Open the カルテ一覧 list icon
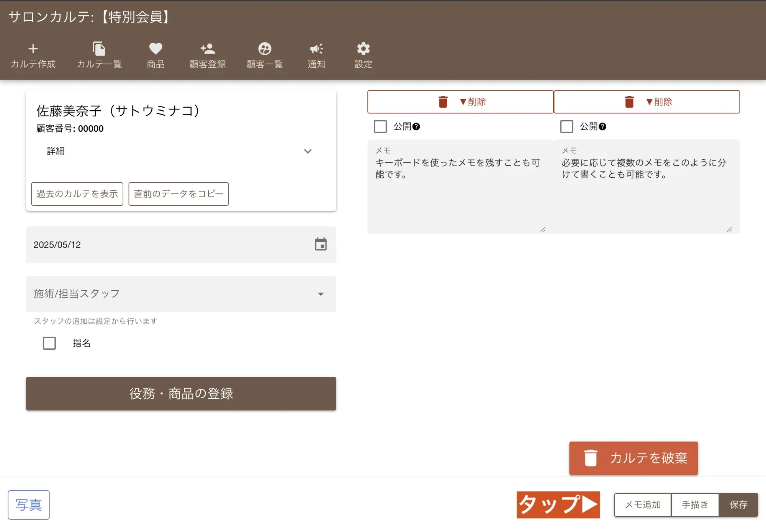The image size is (766, 532). 100,56
